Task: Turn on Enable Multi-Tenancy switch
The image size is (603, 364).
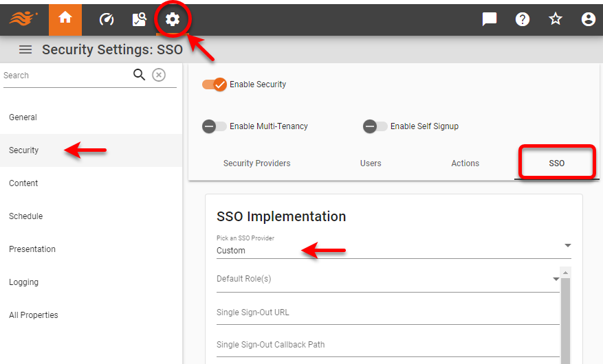Action: tap(214, 126)
